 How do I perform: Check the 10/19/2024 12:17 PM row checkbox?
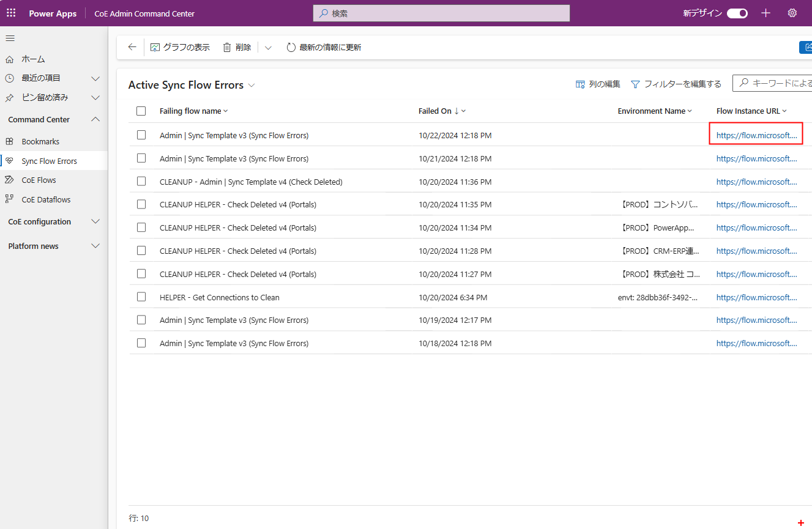click(x=141, y=320)
